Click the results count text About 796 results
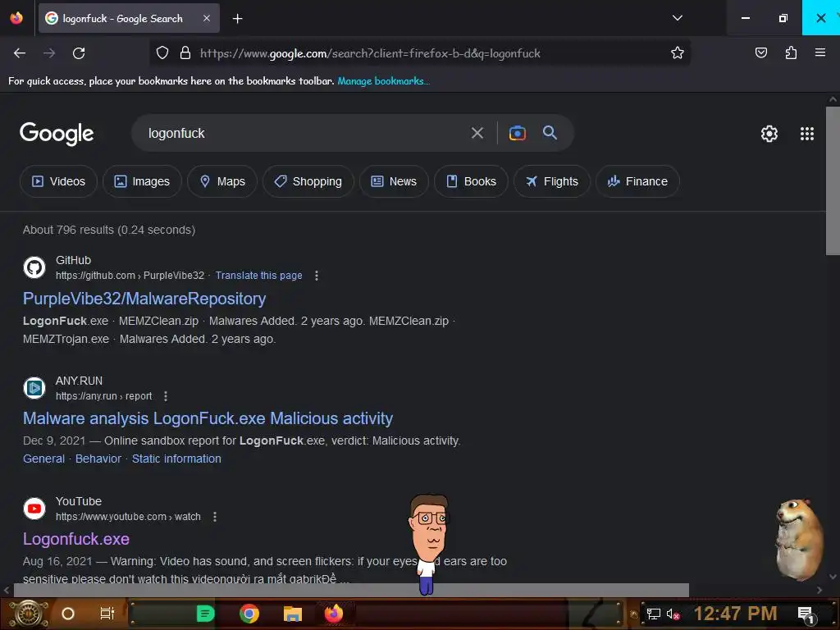 point(109,230)
